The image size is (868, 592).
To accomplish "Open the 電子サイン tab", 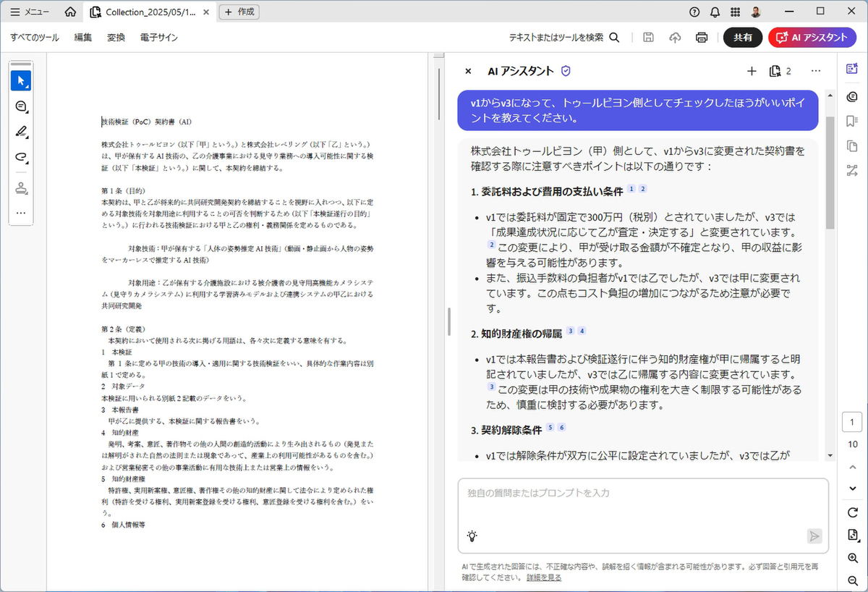I will (158, 38).
